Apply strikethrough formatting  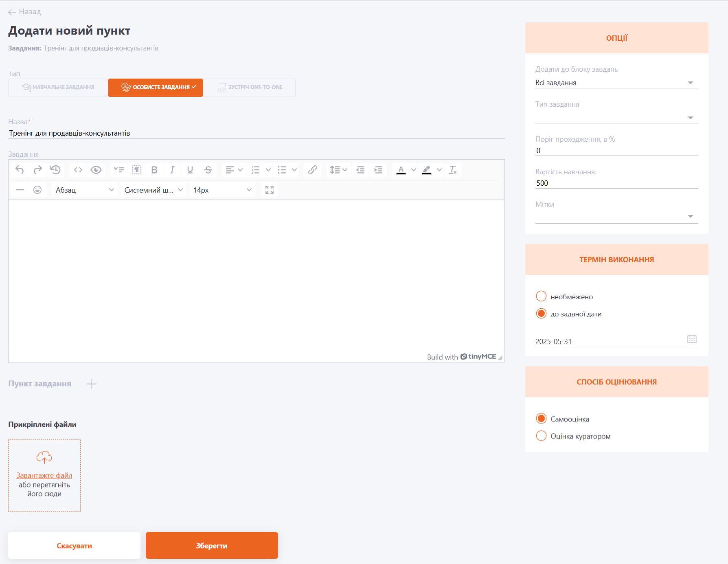pyautogui.click(x=208, y=170)
